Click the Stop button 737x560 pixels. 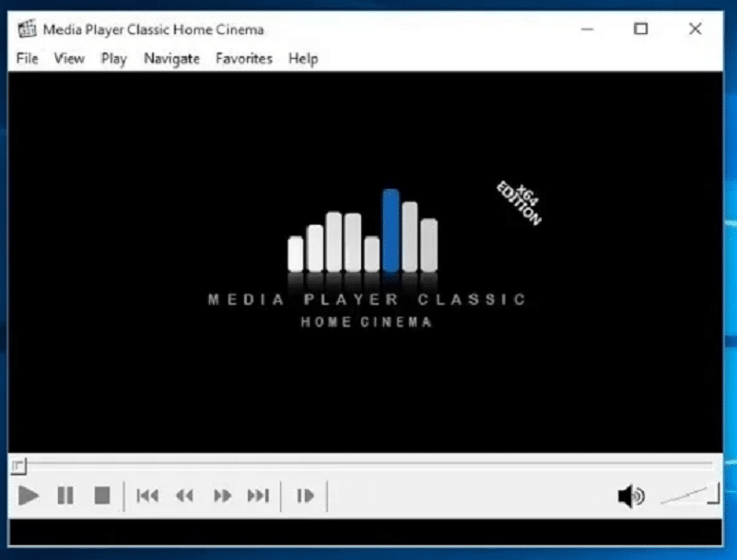(101, 496)
